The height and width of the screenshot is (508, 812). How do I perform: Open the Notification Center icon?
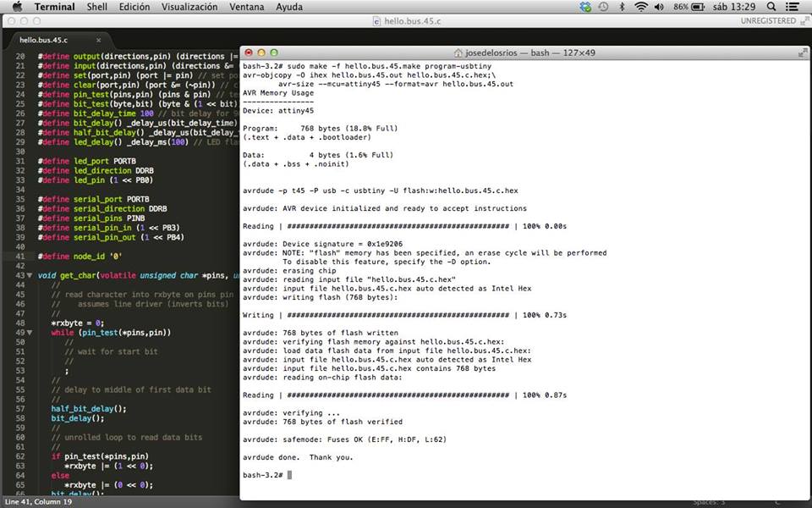click(792, 7)
